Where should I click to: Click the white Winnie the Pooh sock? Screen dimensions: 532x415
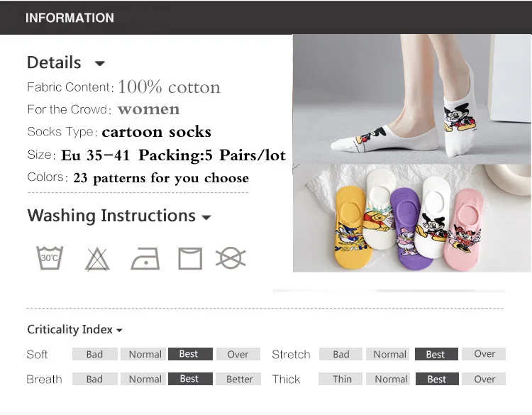click(379, 209)
